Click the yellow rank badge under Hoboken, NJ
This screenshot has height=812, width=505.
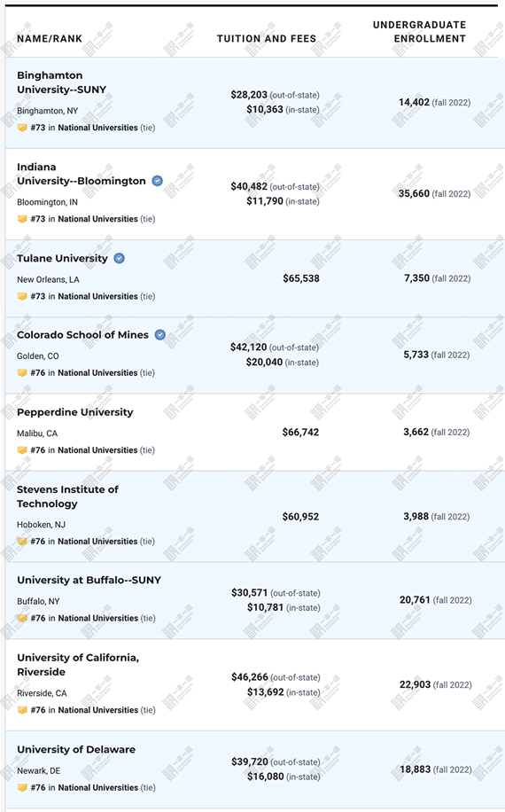(22, 541)
